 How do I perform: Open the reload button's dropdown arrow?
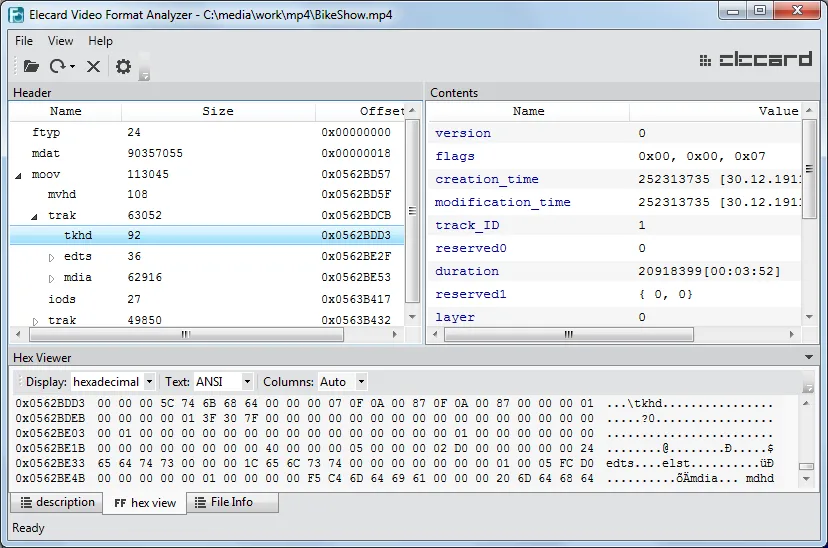[x=72, y=67]
